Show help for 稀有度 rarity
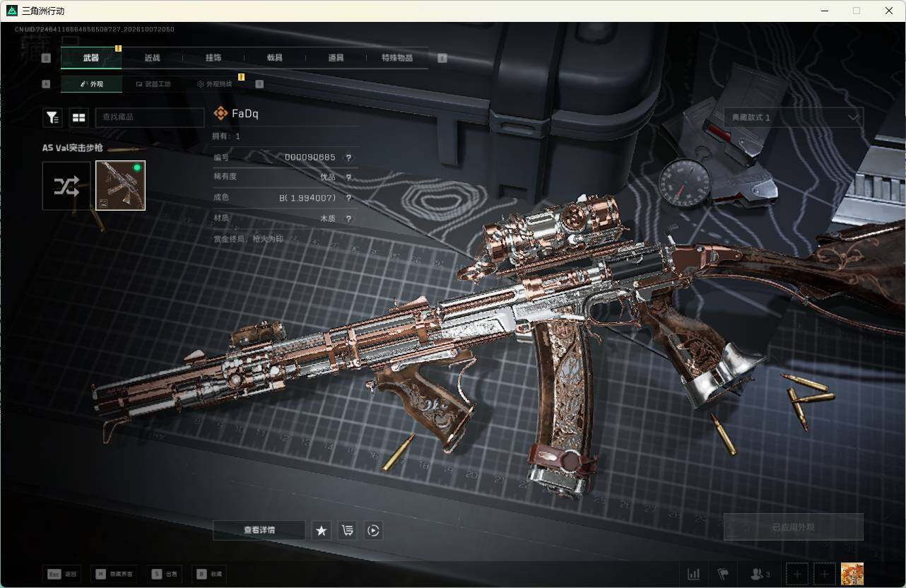906x588 pixels. [x=348, y=177]
